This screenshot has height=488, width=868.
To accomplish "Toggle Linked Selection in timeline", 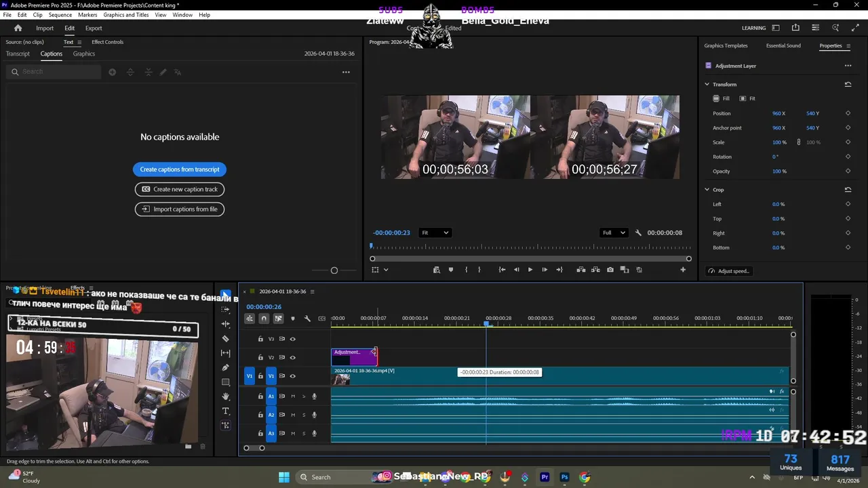I will click(278, 319).
